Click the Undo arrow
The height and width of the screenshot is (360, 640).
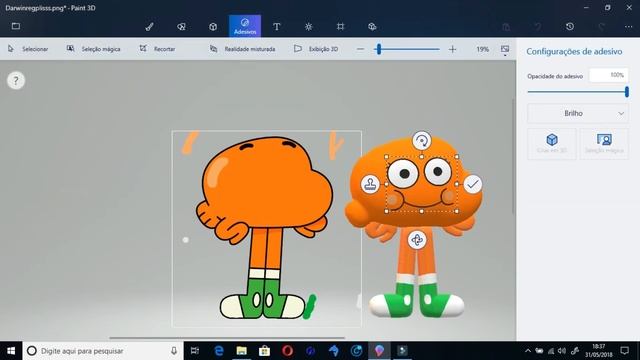[x=538, y=27]
